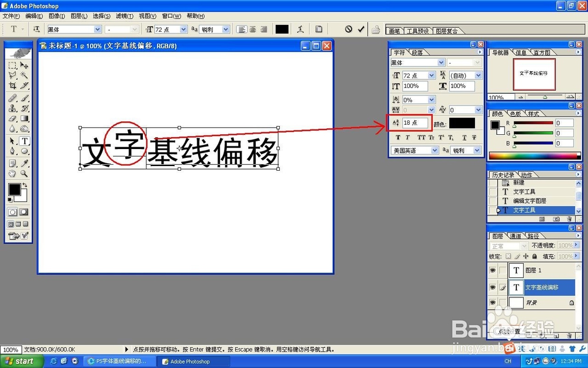Select the History Brush tool
The image size is (588, 368).
click(24, 108)
